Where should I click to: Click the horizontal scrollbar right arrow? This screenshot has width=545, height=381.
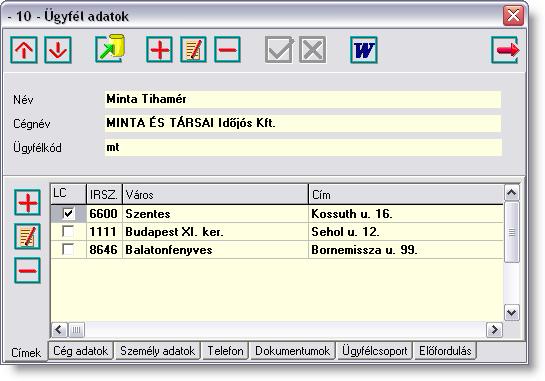[494, 330]
